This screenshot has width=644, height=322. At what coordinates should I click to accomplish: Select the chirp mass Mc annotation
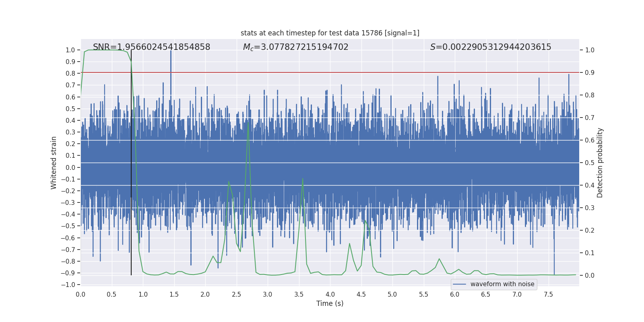[x=295, y=47]
